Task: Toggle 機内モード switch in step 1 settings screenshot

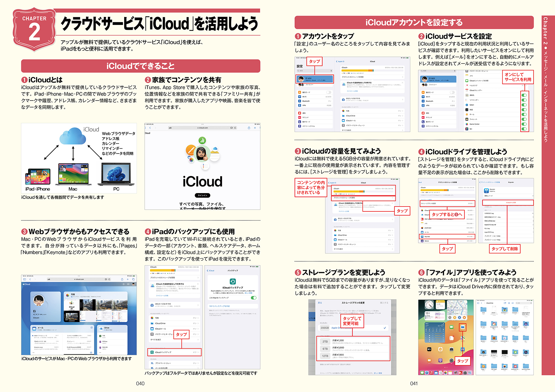Action: coord(329,92)
